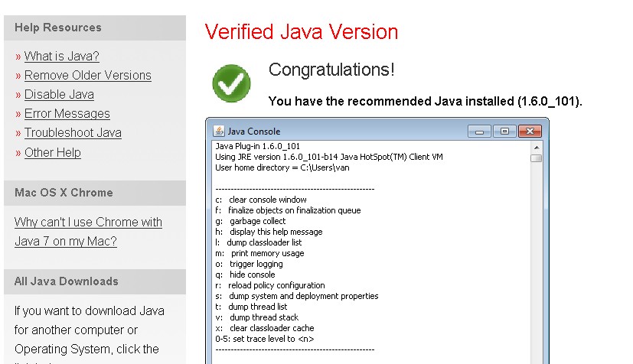Click the Java Console title bar text

(x=254, y=131)
